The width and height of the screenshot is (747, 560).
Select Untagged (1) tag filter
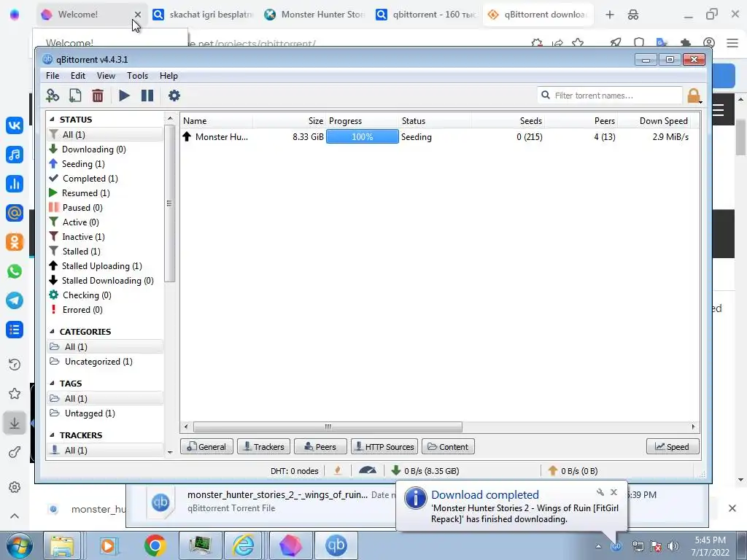coord(105,413)
